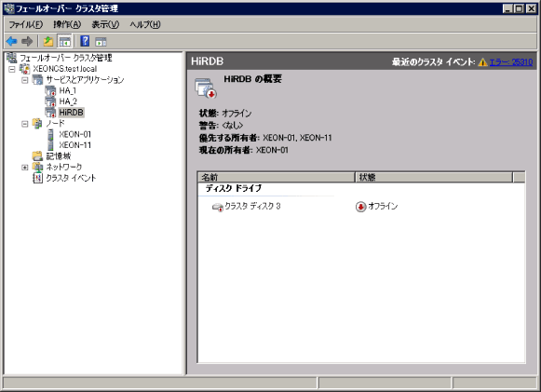The image size is (541, 392).
Task: Click the warning triangle event icon
Action: point(482,62)
